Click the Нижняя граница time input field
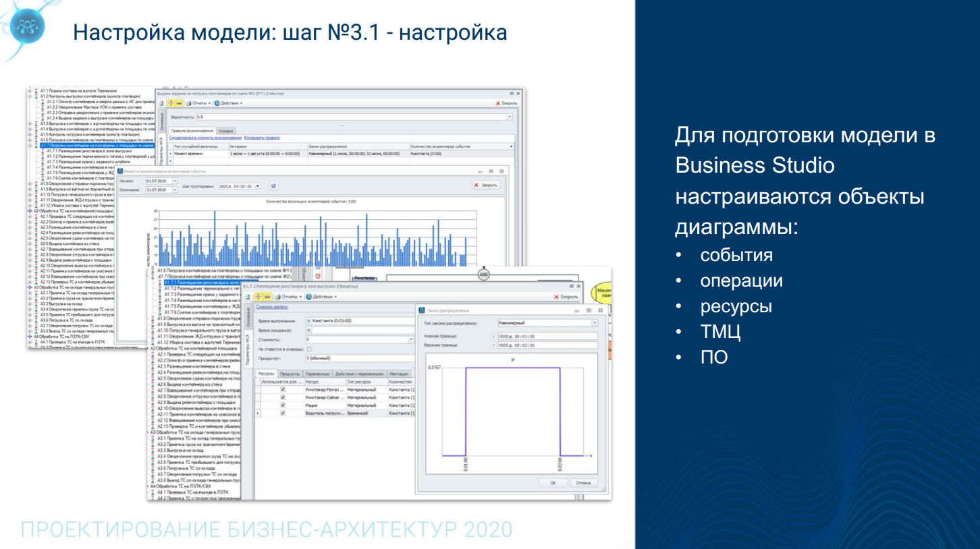 (547, 336)
